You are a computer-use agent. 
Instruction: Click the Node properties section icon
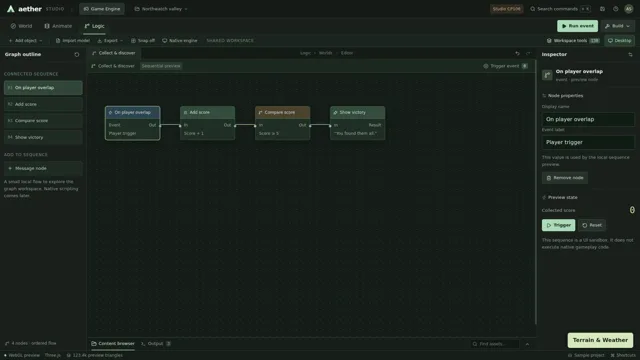(x=544, y=96)
